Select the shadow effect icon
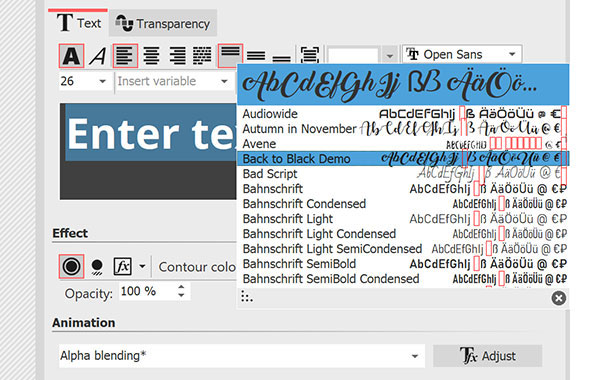The image size is (600, 380). pos(97,266)
